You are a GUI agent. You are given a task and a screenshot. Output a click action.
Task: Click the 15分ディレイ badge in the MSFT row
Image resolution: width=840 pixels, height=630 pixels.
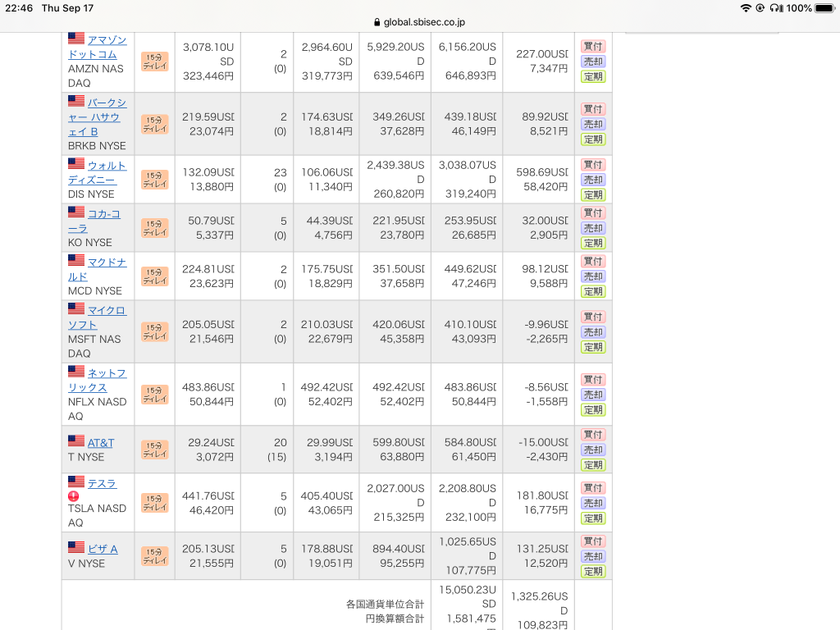[x=155, y=331]
